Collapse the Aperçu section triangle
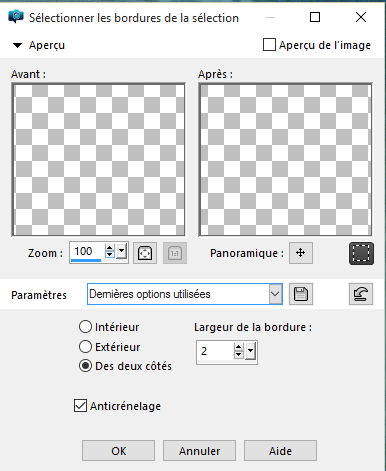 [x=17, y=45]
